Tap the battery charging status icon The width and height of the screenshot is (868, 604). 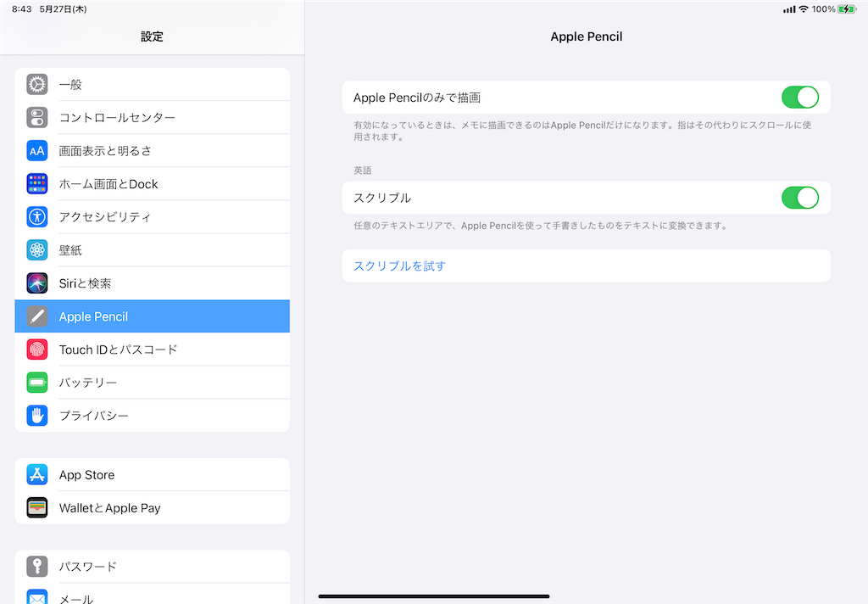click(847, 8)
